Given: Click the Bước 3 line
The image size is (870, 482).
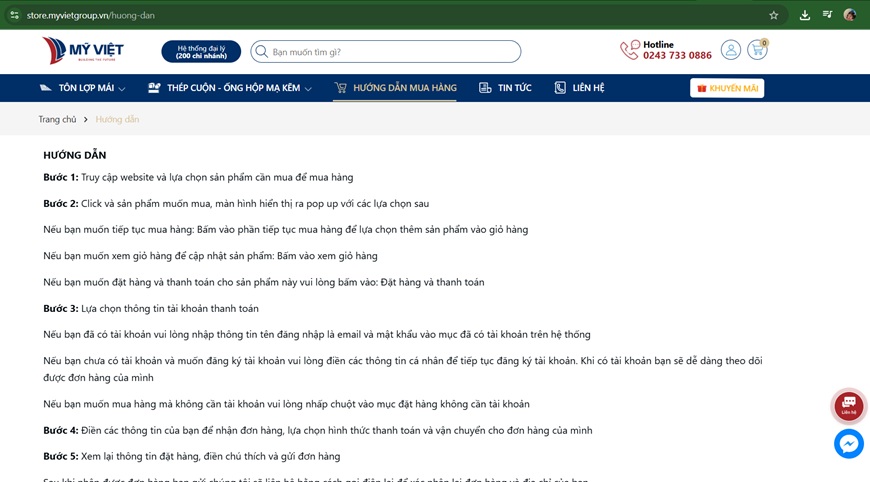Looking at the screenshot, I should [x=151, y=308].
